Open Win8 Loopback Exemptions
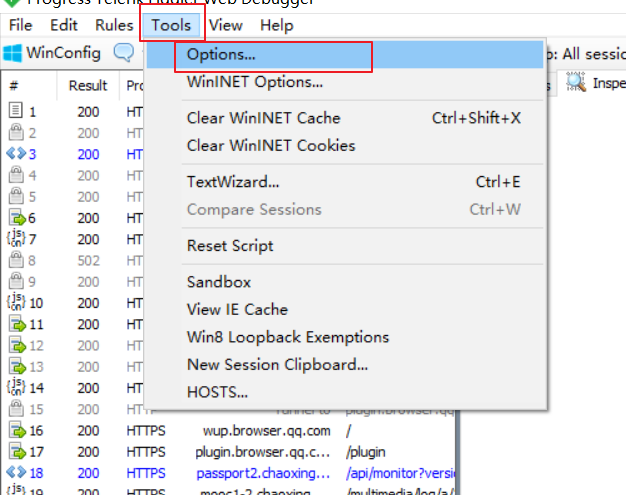This screenshot has width=626, height=495. click(x=345, y=337)
